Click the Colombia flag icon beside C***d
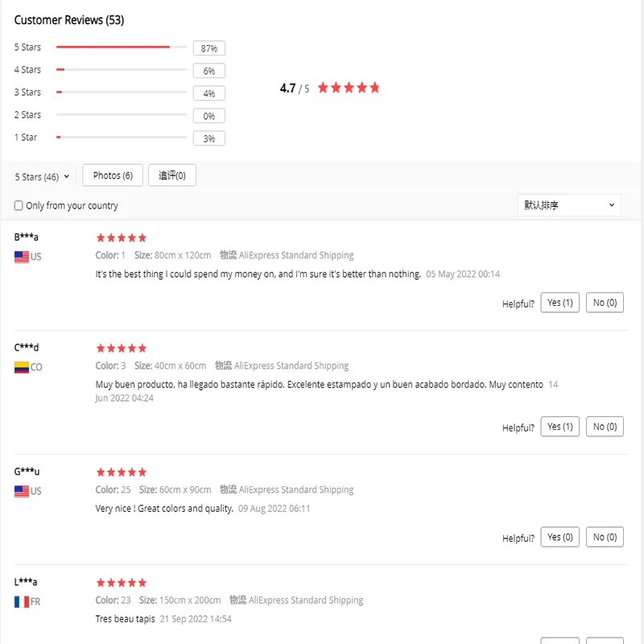Viewport: 644px width, 644px height. click(22, 367)
